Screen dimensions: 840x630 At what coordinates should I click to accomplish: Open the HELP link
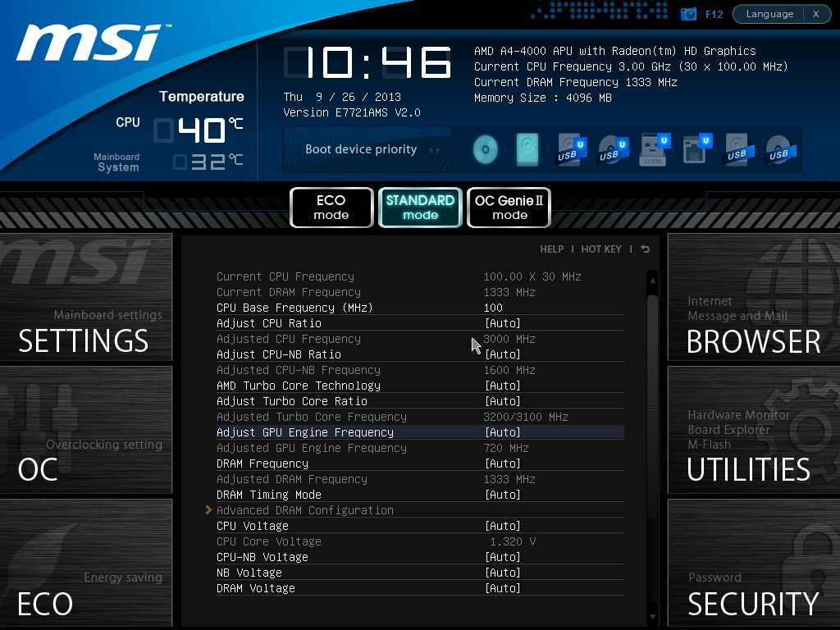point(552,249)
